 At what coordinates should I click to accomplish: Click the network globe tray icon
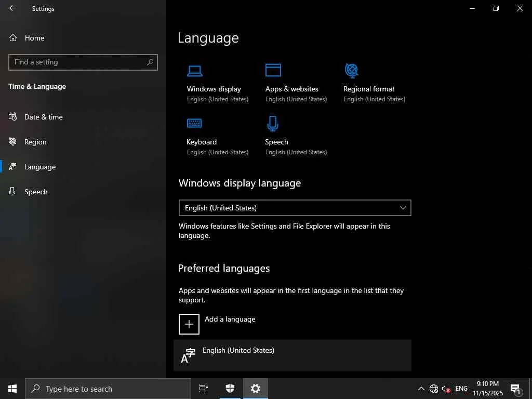click(434, 389)
